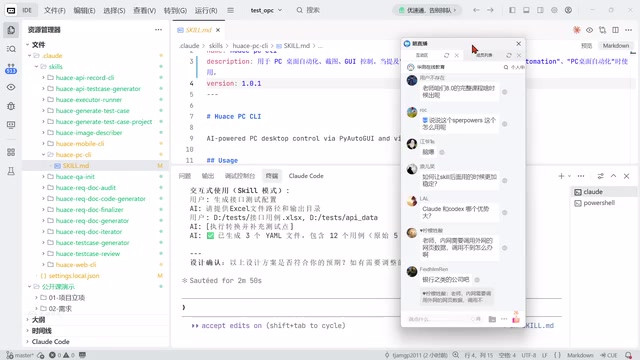Open the test_opc project dropdown
Viewport: 640px width, 360px height.
coord(266,10)
